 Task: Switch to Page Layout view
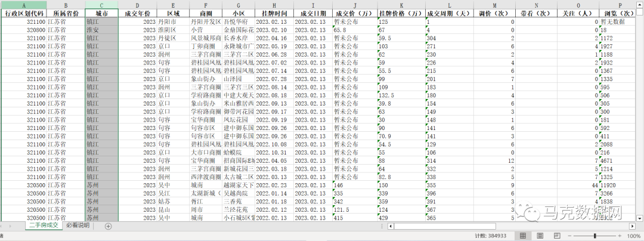click(x=540, y=236)
